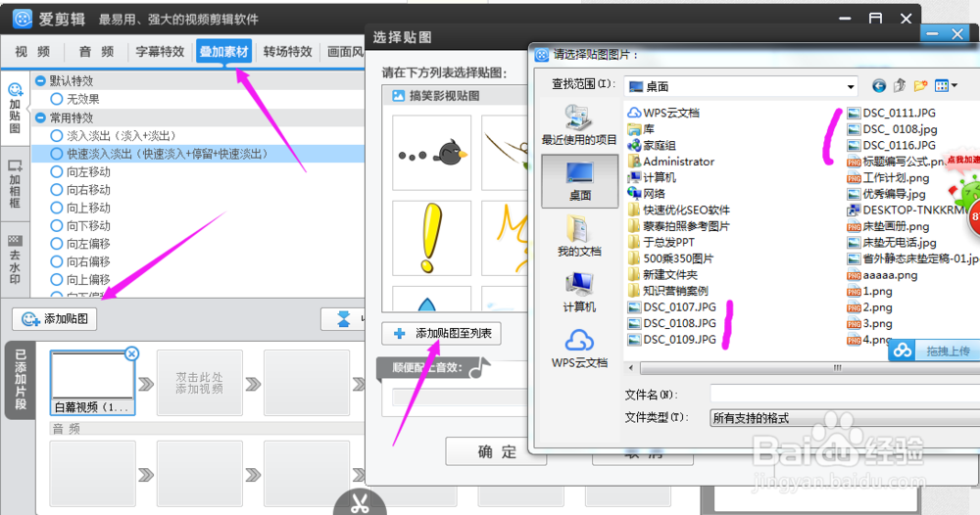Click the 添加贴图 button
980x515 pixels.
click(x=54, y=319)
